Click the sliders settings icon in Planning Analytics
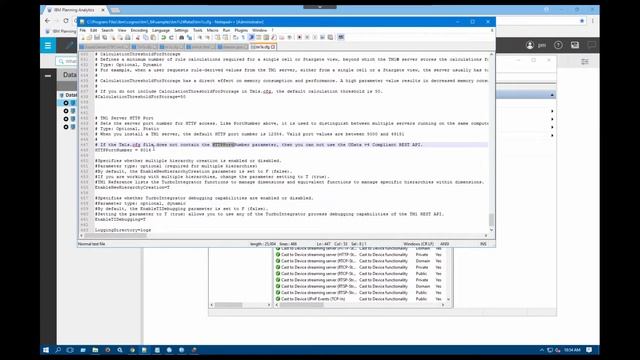The image size is (640, 360). (x=585, y=62)
